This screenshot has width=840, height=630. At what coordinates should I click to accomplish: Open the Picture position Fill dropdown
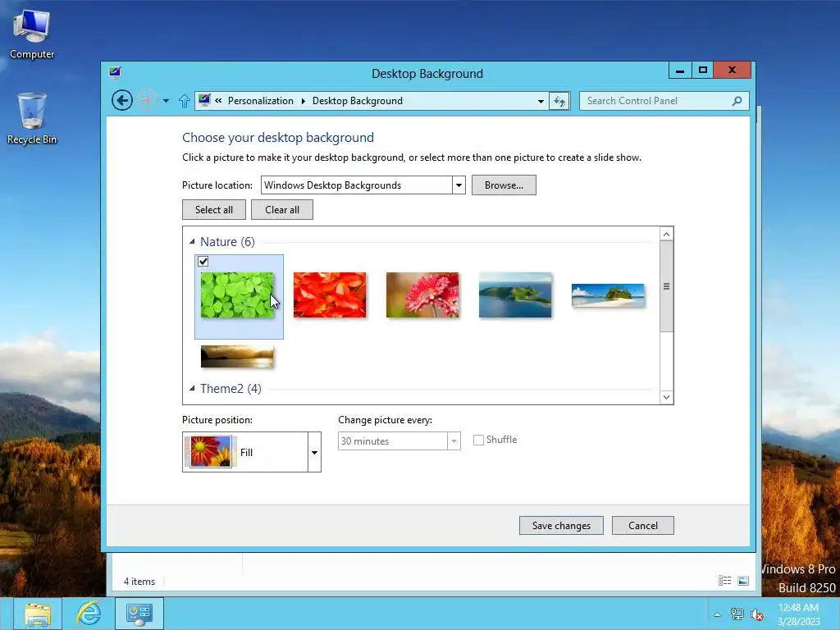[314, 452]
